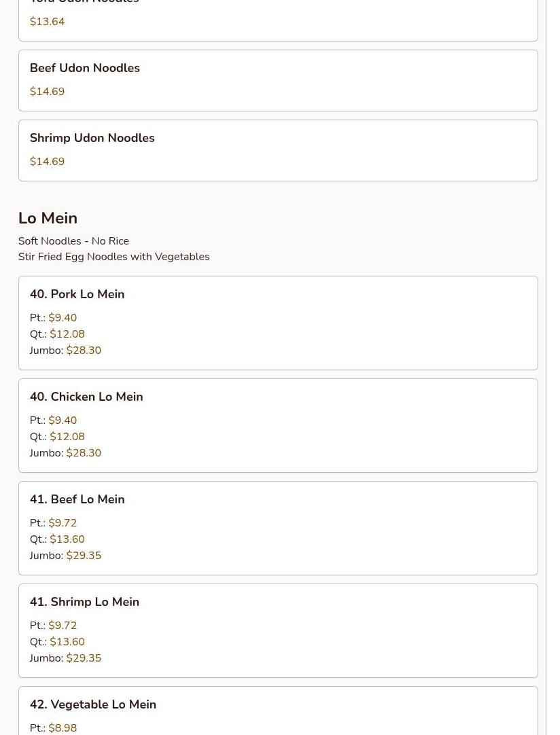
Task: Click the $14.69 price under Beef Udon
Action: [47, 92]
